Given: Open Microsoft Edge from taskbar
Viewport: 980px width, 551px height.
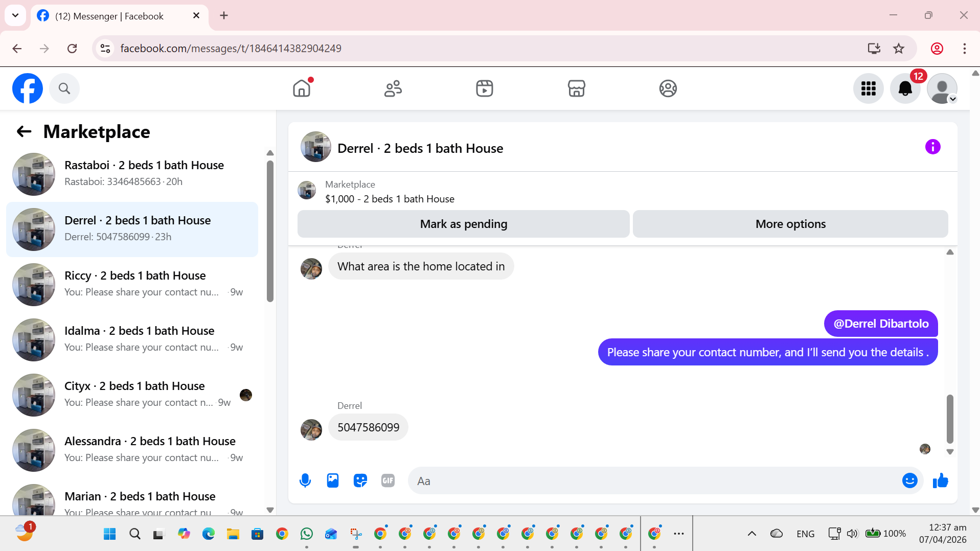Looking at the screenshot, I should [209, 534].
